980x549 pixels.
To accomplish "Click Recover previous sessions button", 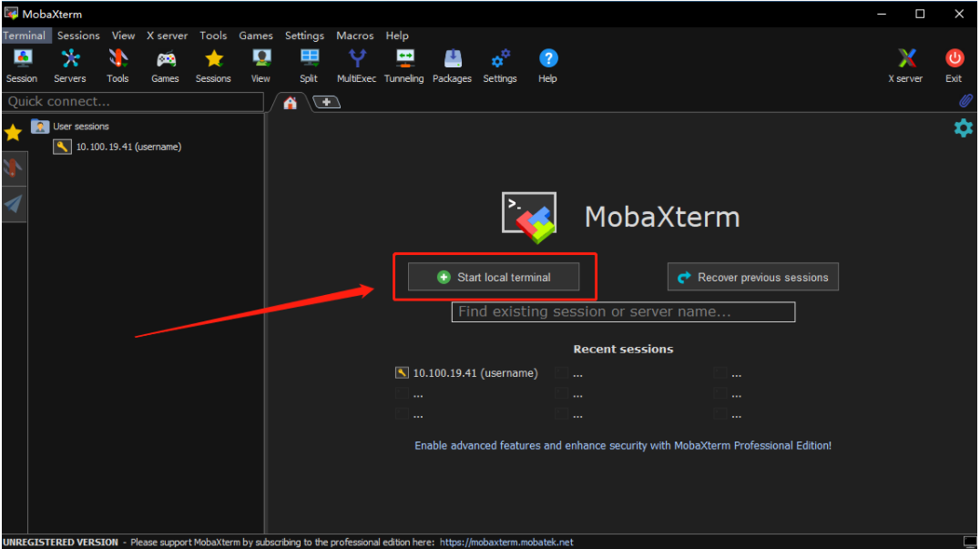I will 752,277.
